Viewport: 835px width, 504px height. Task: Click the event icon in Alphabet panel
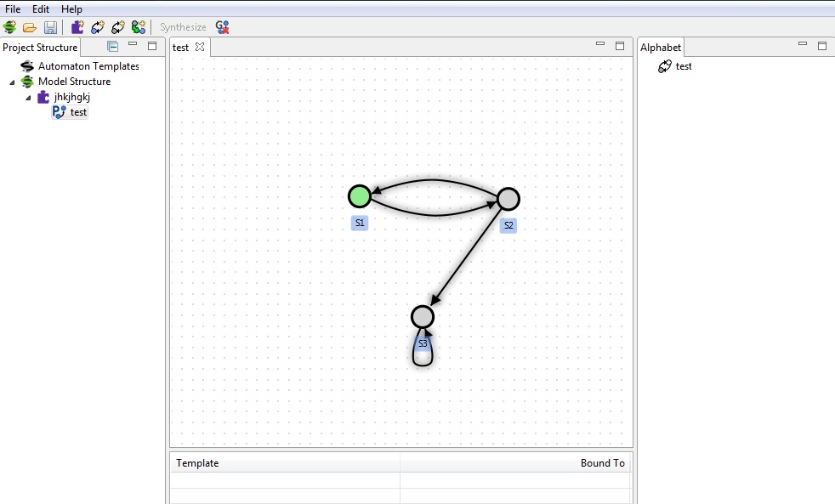tap(665, 66)
